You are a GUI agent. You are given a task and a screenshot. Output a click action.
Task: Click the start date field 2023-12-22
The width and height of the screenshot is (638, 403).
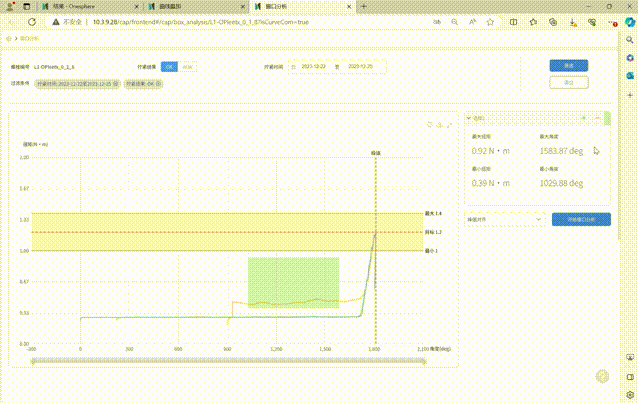(313, 66)
